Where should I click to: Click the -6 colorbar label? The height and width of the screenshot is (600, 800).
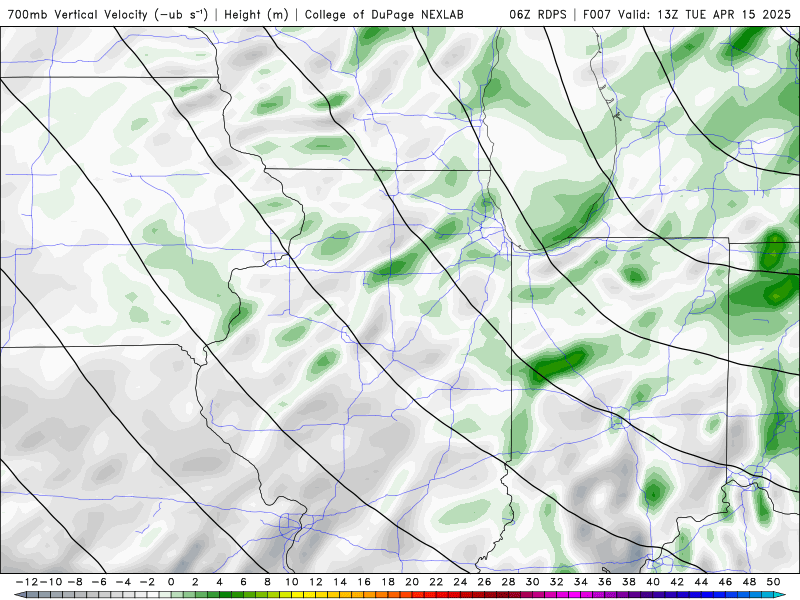(98, 582)
